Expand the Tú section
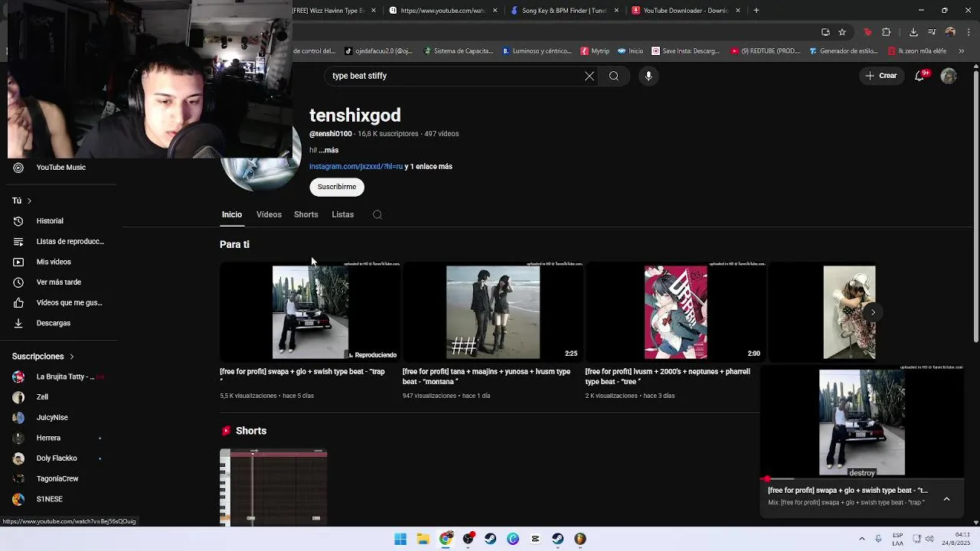980x551 pixels. click(x=21, y=201)
